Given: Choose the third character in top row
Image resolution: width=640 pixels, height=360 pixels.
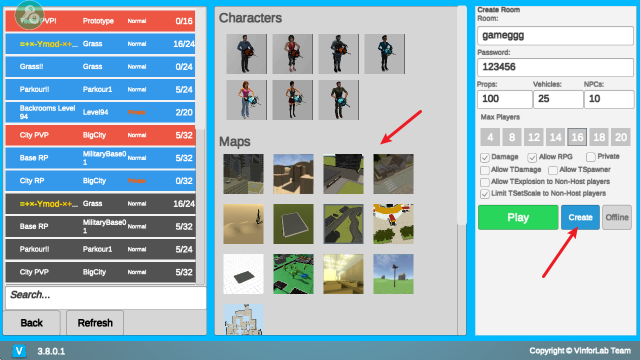Looking at the screenshot, I should [x=339, y=54].
